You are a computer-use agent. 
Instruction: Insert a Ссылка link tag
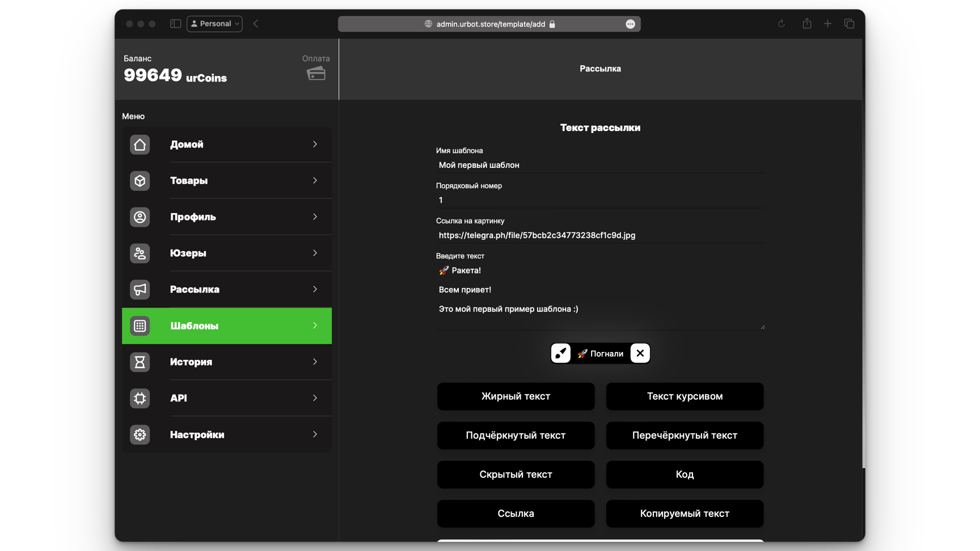click(x=516, y=514)
